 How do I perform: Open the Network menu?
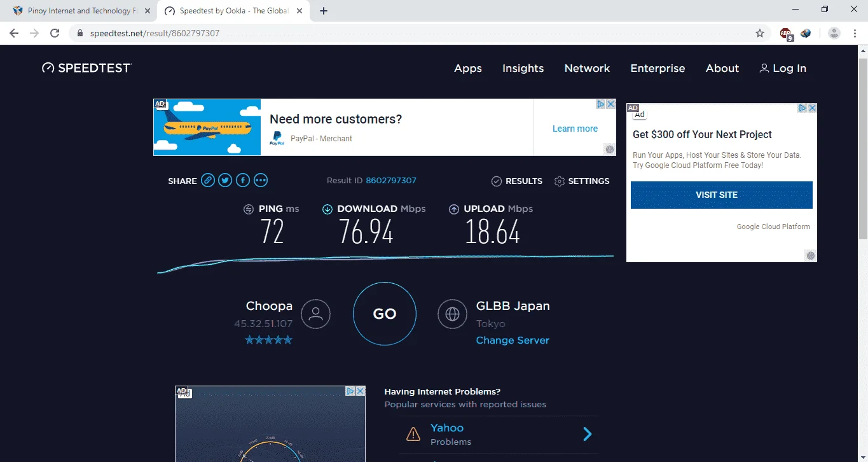tap(587, 68)
